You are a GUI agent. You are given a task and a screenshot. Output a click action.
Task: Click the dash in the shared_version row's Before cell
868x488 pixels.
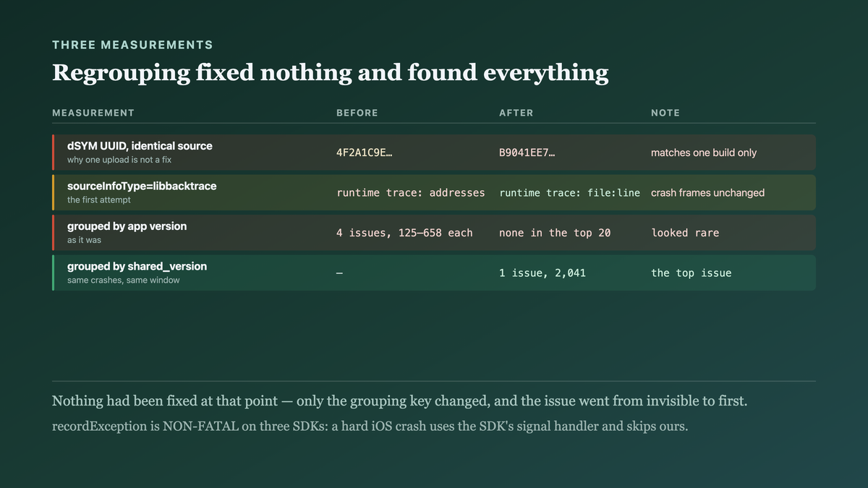(x=340, y=273)
